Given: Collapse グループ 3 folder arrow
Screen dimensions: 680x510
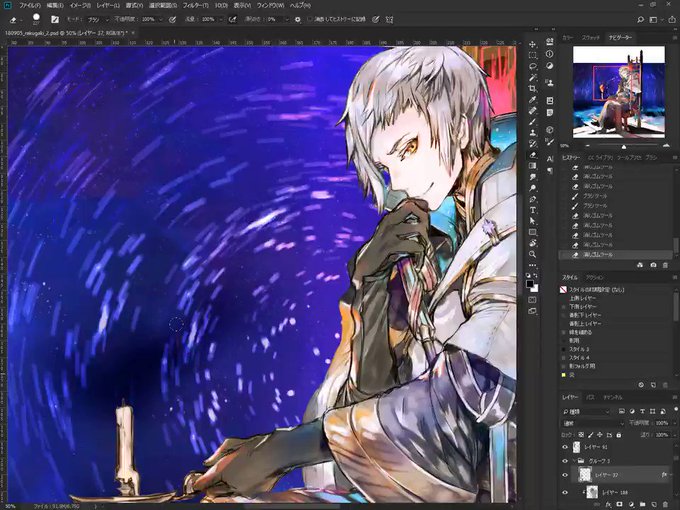Looking at the screenshot, I should [x=574, y=461].
